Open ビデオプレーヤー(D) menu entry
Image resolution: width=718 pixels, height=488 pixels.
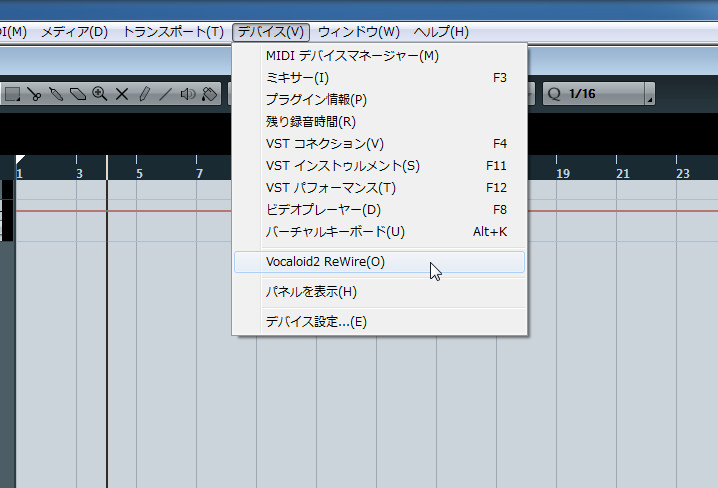pos(380,210)
